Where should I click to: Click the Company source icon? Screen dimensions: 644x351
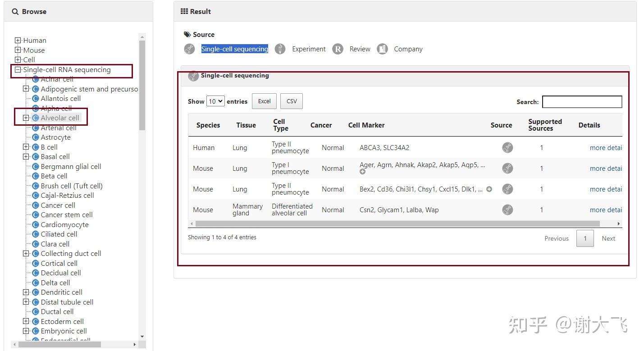click(x=382, y=49)
